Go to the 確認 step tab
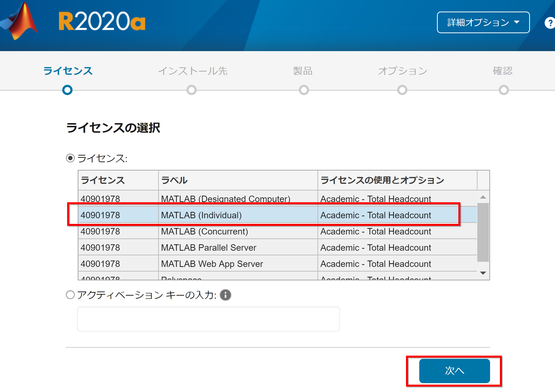 pyautogui.click(x=503, y=71)
